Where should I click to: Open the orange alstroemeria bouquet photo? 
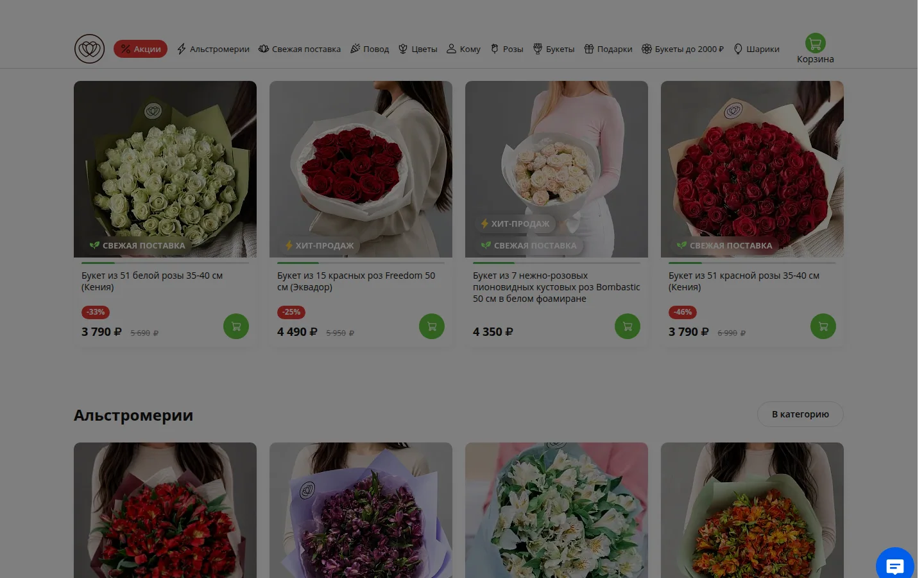coord(752,510)
